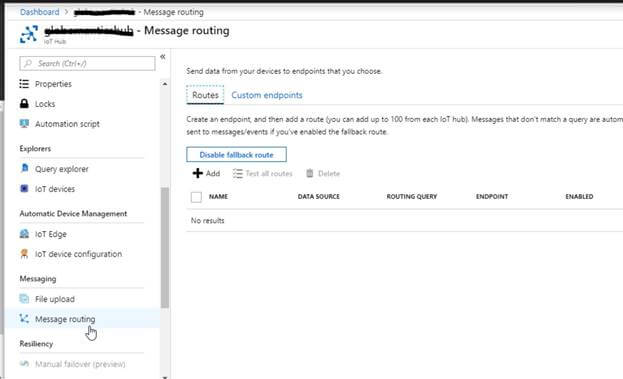The height and width of the screenshot is (379, 623).
Task: Click the Add route text label
Action: click(213, 173)
